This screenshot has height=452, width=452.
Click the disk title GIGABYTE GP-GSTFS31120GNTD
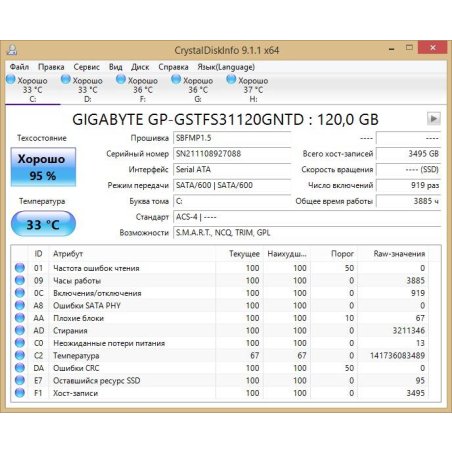point(225,119)
